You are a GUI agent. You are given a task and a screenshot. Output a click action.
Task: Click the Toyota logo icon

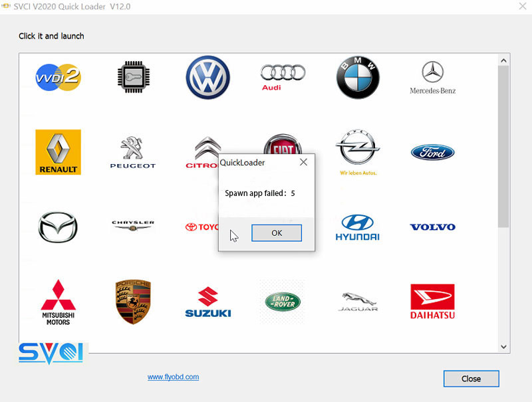(x=202, y=227)
